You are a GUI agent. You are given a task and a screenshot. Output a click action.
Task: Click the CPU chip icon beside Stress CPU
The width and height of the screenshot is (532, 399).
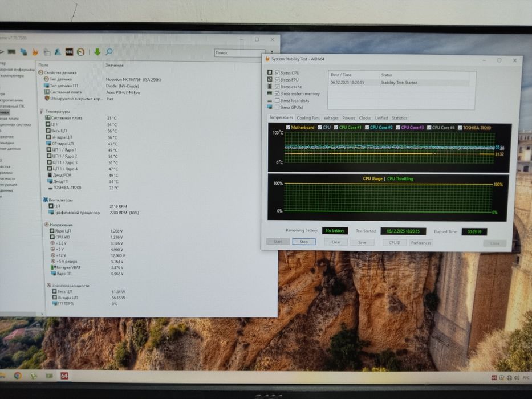click(270, 72)
